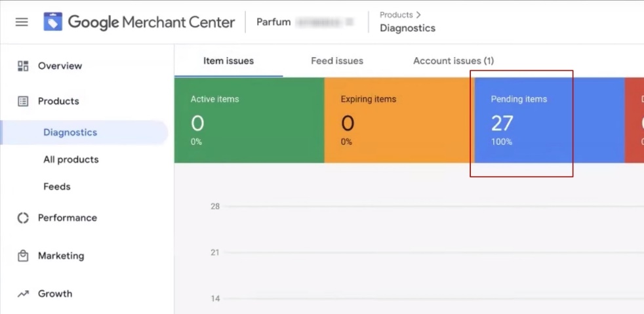Switch to the Feed issues tab
This screenshot has height=314, width=644.
click(x=336, y=61)
